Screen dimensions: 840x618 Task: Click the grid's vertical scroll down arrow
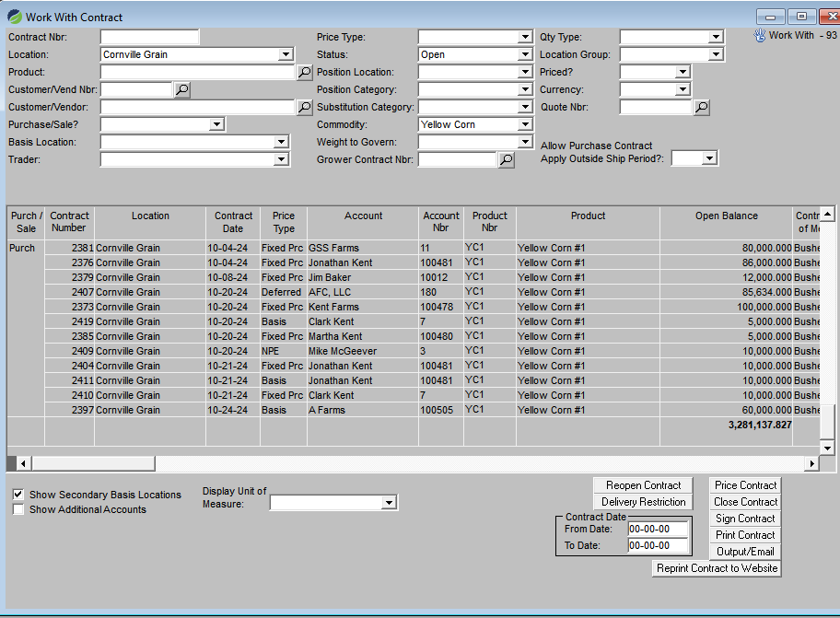coord(828,449)
